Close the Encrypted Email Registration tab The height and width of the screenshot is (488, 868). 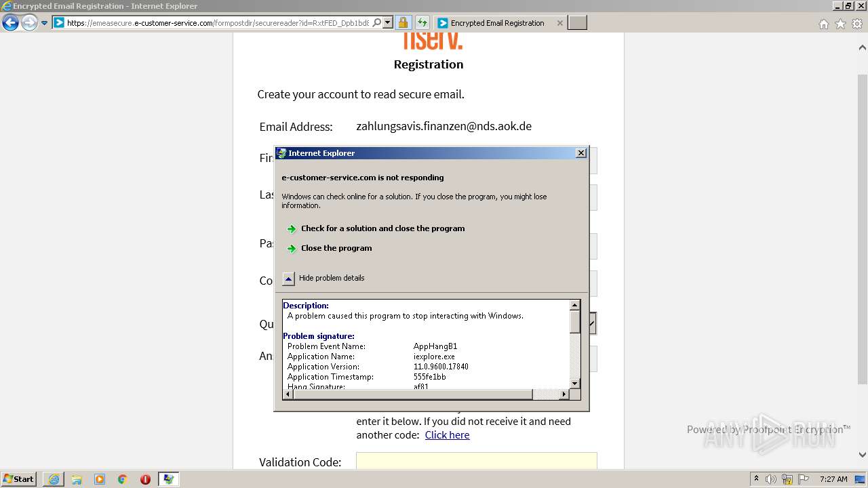(x=559, y=23)
